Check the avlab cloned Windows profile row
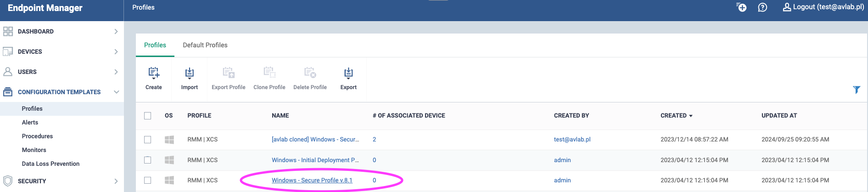This screenshot has width=868, height=192. coord(147,140)
